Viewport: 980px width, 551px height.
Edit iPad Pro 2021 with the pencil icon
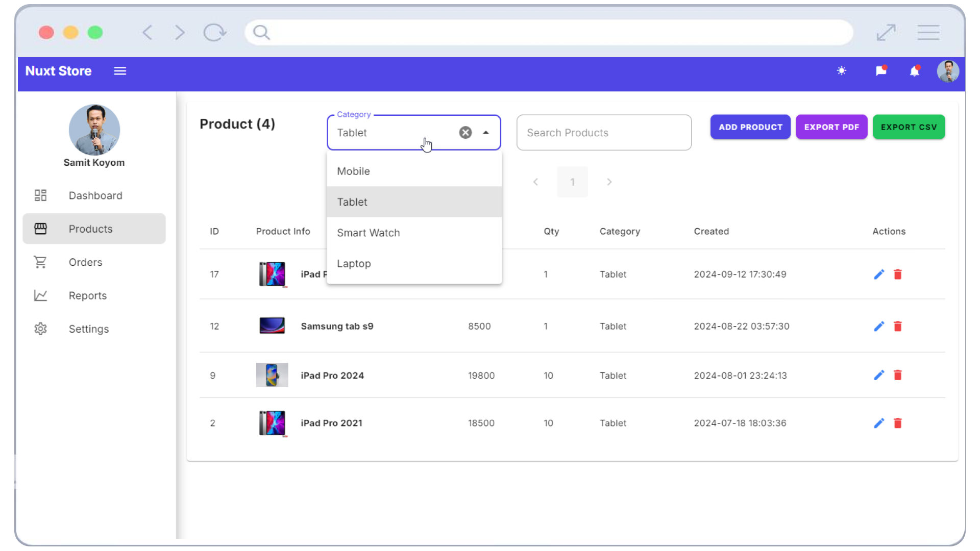coord(879,423)
